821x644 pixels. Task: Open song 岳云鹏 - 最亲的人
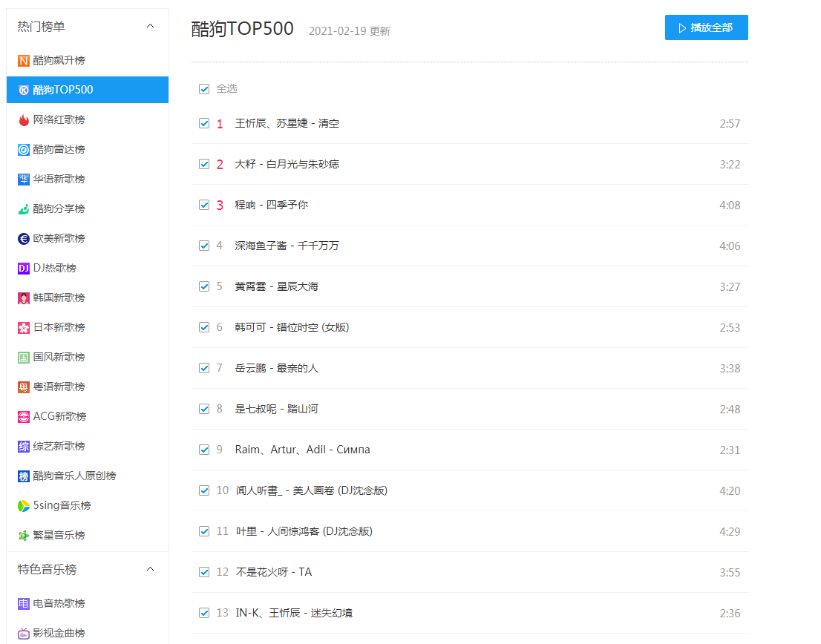[276, 368]
